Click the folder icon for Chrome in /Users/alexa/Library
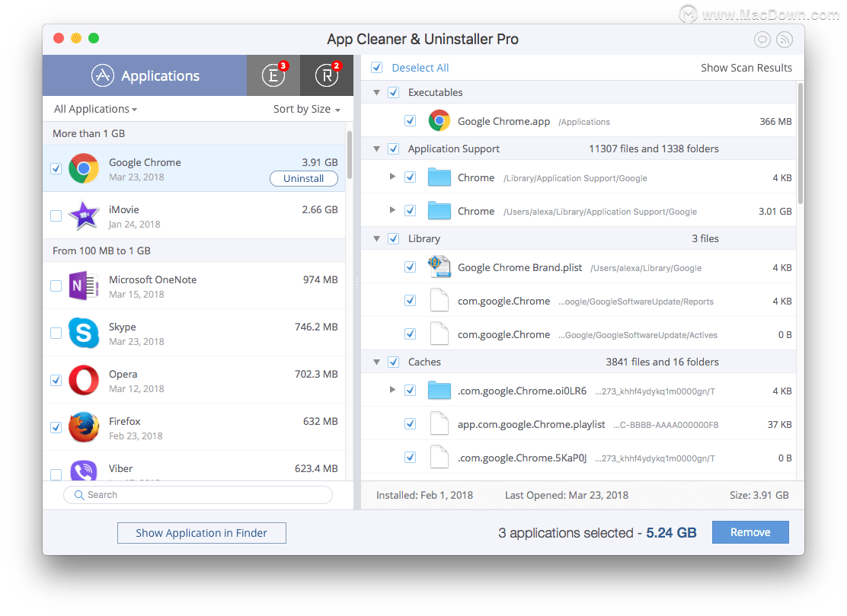This screenshot has height=616, width=847. (439, 211)
